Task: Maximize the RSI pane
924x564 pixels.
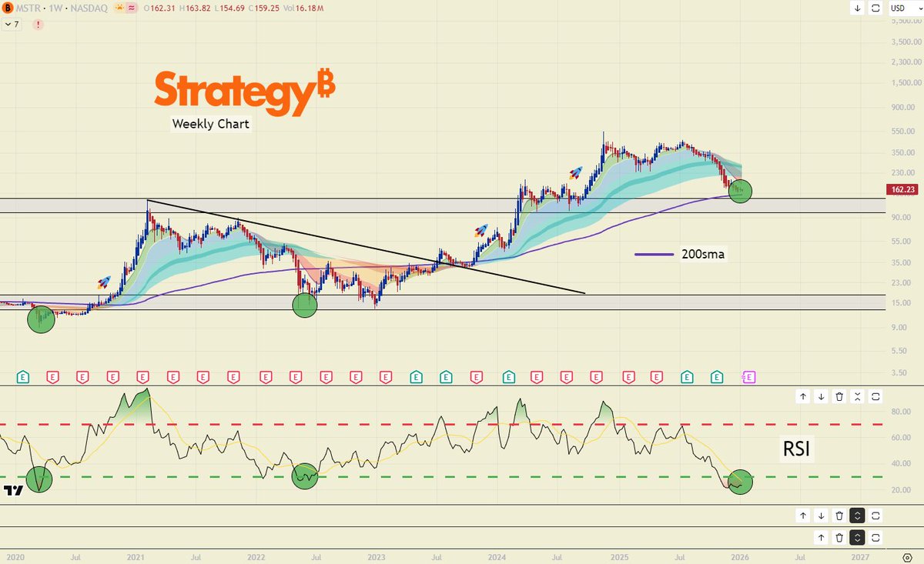Action: [876, 397]
